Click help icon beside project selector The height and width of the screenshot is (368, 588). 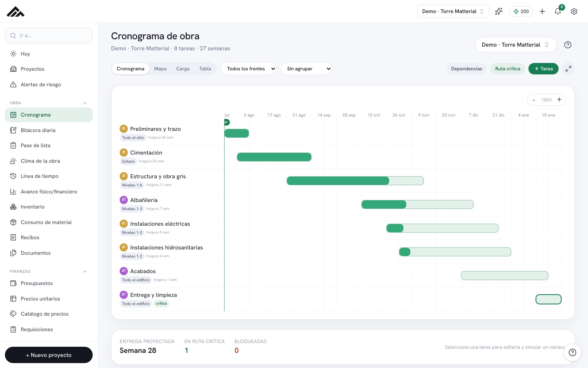(x=568, y=45)
